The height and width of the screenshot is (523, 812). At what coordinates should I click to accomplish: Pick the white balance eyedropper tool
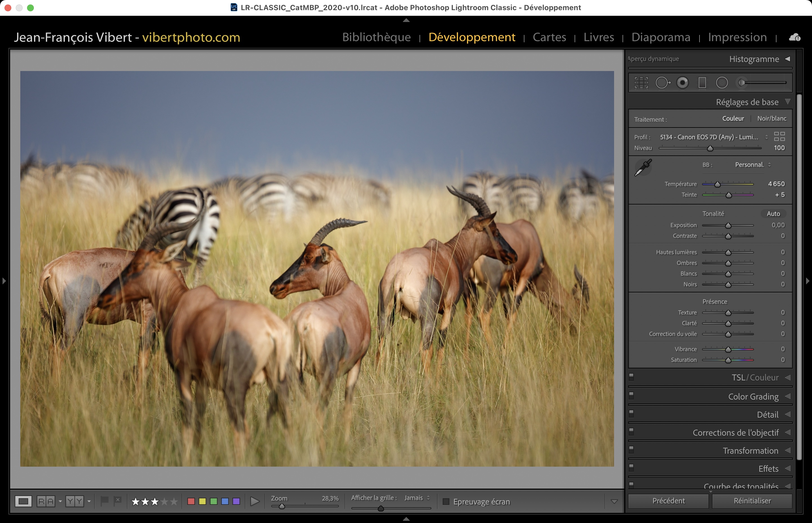pos(643,168)
